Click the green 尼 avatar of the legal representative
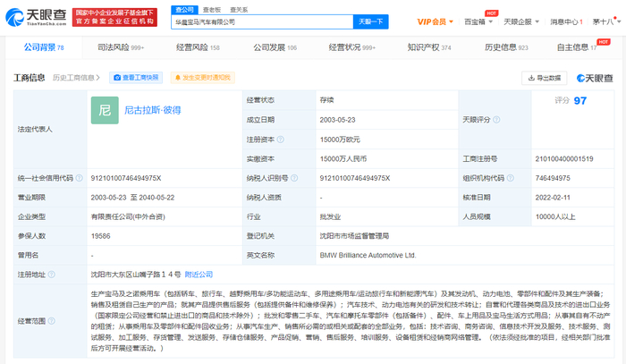 (x=104, y=111)
